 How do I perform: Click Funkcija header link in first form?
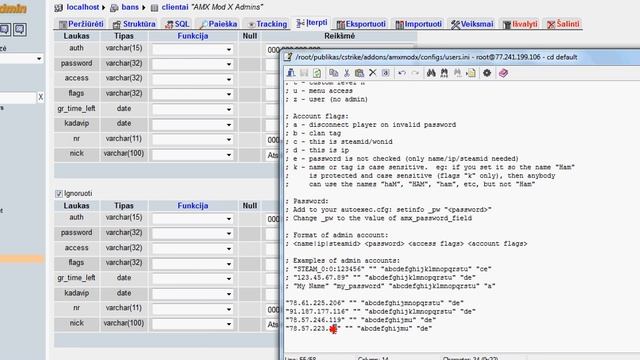193,36
